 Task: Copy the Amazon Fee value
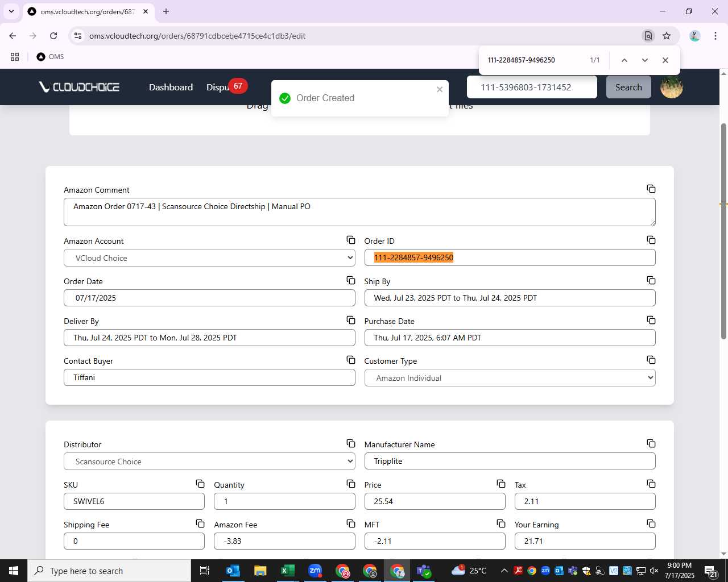click(351, 523)
